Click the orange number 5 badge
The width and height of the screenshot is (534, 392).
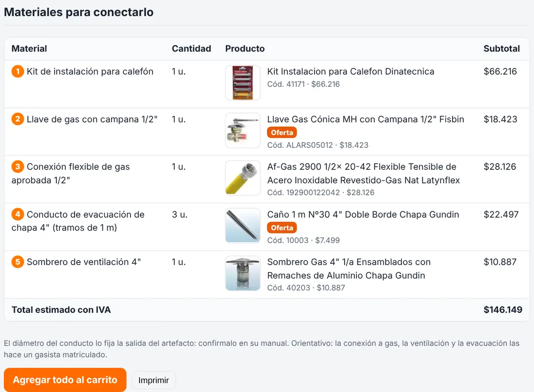pyautogui.click(x=17, y=261)
